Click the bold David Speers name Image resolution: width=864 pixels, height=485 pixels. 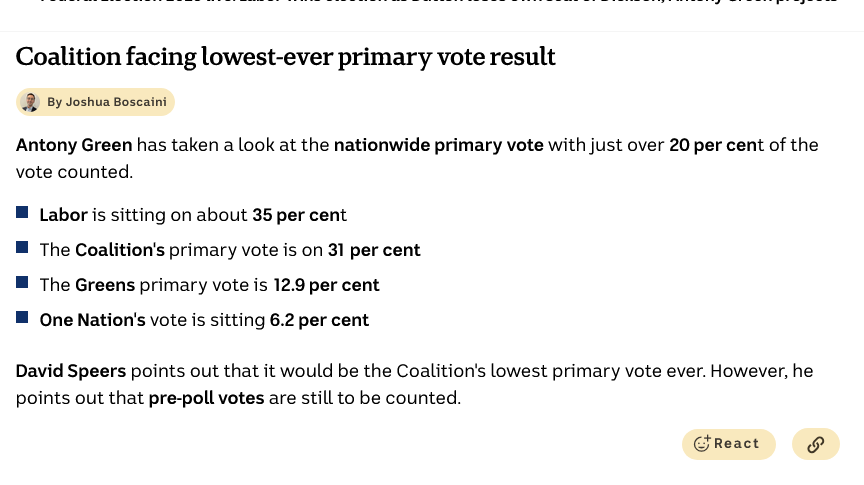coord(71,371)
